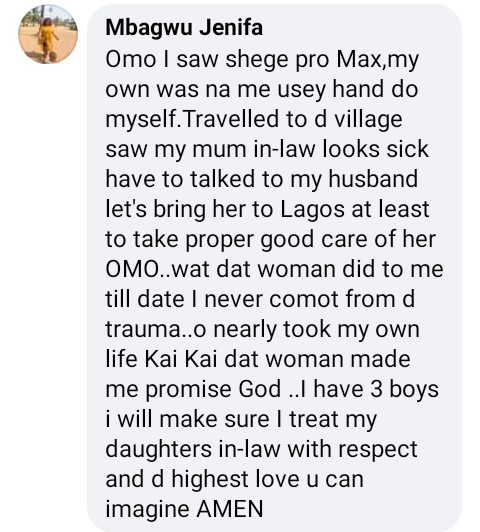Click the word 'daughters' in the comment

coord(159,449)
